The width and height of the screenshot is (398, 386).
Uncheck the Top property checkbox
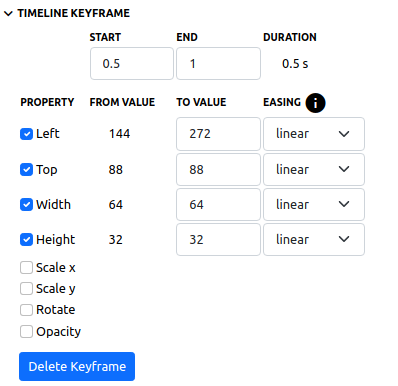tap(26, 170)
